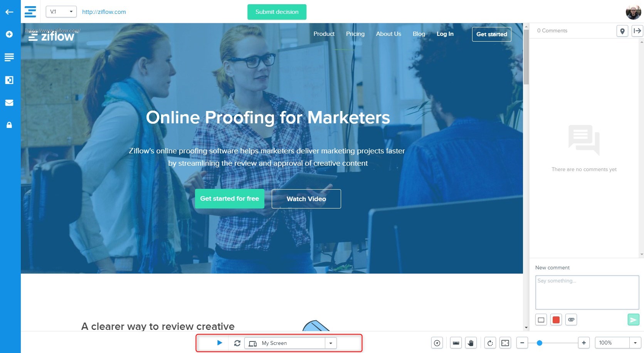Open the V.1 version dropdown
The height and width of the screenshot is (353, 644).
[x=61, y=12]
